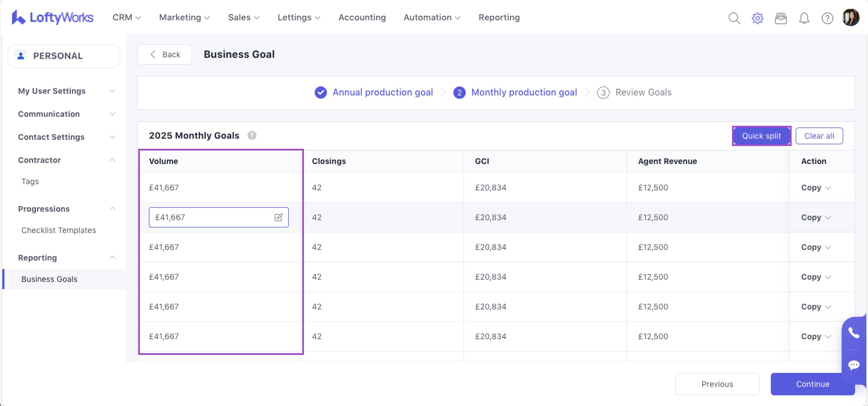Open the Copy dropdown in first row

(x=816, y=188)
